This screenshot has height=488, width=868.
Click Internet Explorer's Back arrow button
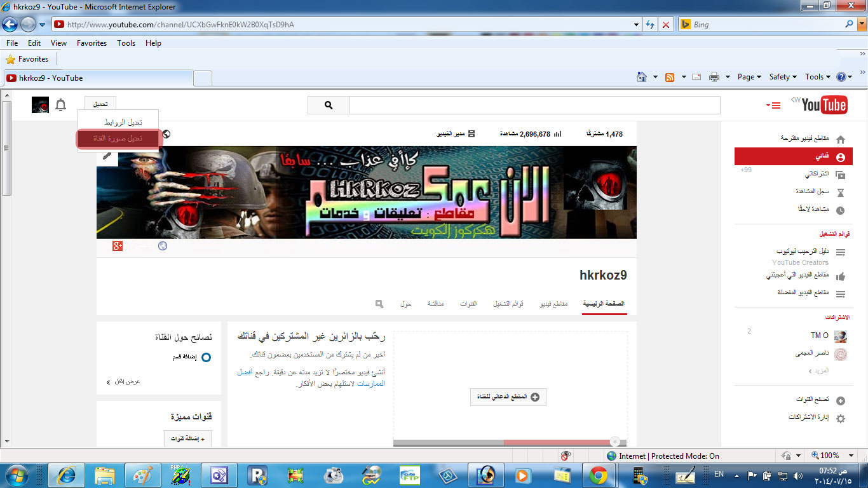[x=10, y=24]
